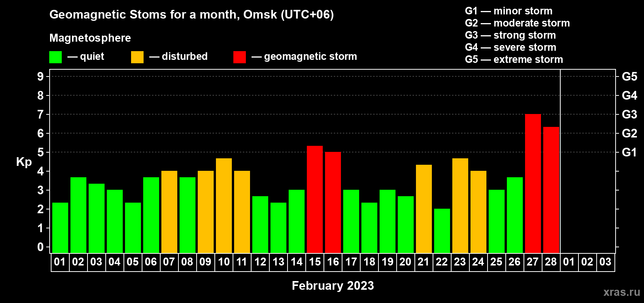Click the chart title mentioning Omsk (UTC+06)

[x=192, y=15]
